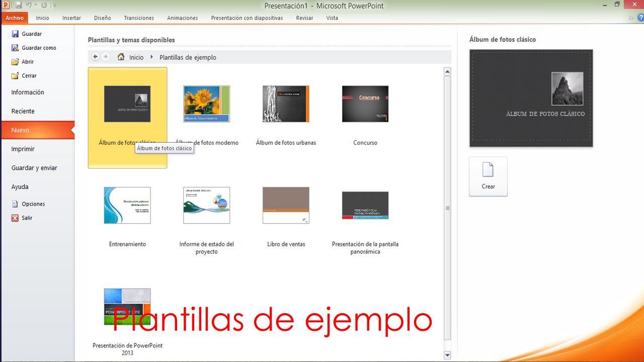Image resolution: width=644 pixels, height=362 pixels.
Task: Expand the breadcrumb arrow after Inicio
Action: pos(151,57)
